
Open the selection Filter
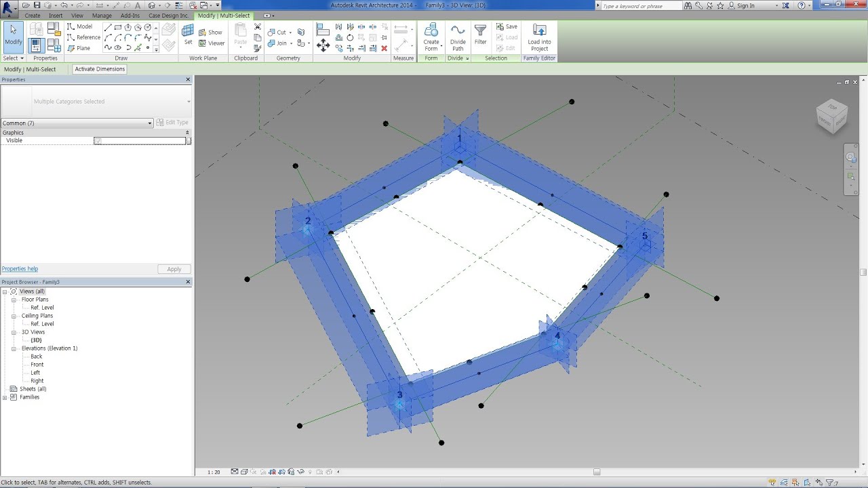[480, 35]
